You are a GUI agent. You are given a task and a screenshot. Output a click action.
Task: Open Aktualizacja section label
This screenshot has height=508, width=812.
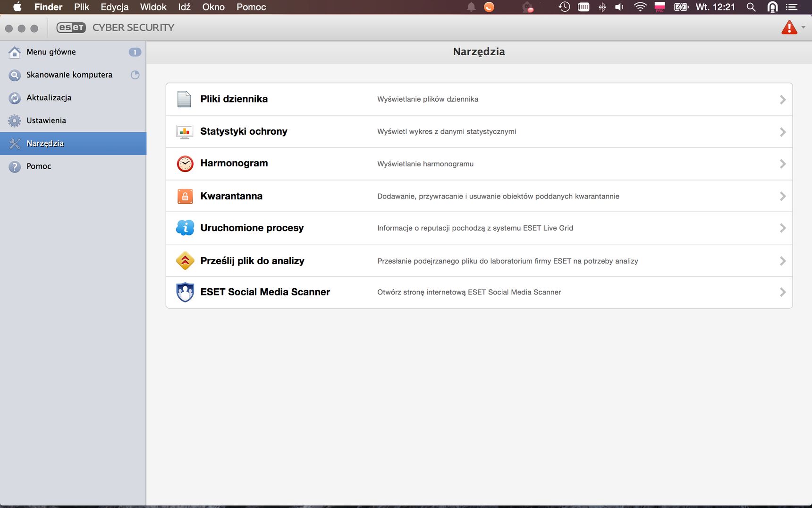pyautogui.click(x=49, y=98)
